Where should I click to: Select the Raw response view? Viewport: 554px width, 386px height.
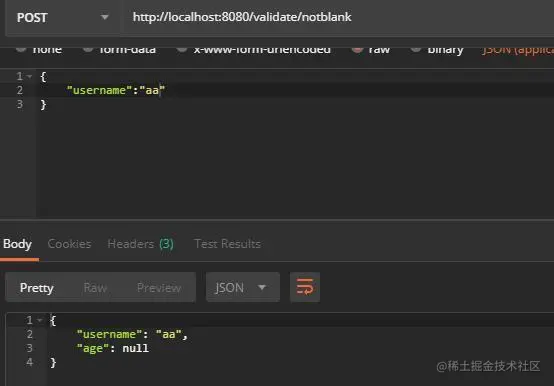tap(95, 288)
